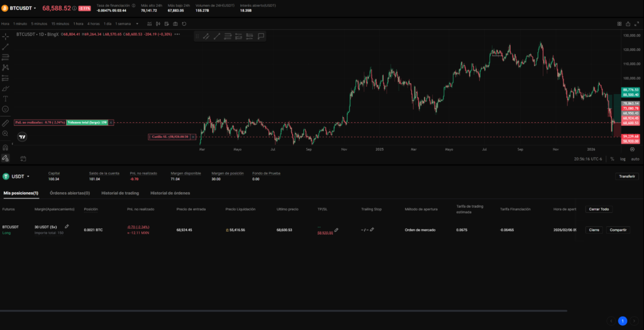Viewport: 644px width, 330px height.
Task: Toggle log scale on price axis
Action: click(x=622, y=159)
